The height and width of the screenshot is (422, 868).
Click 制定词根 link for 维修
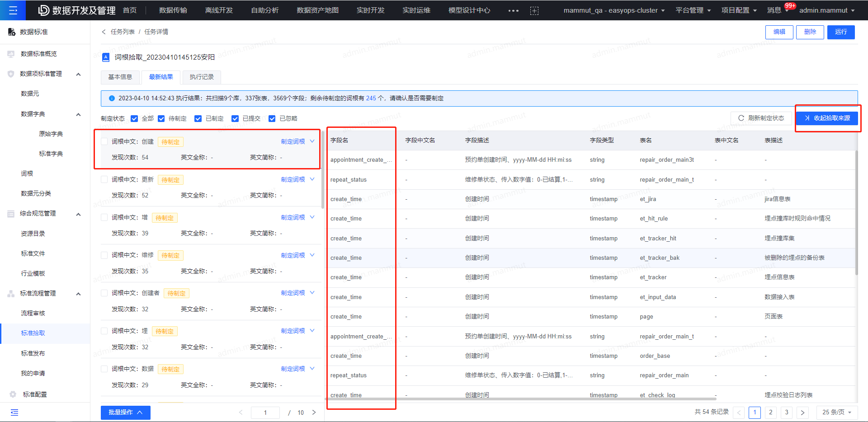(x=293, y=255)
